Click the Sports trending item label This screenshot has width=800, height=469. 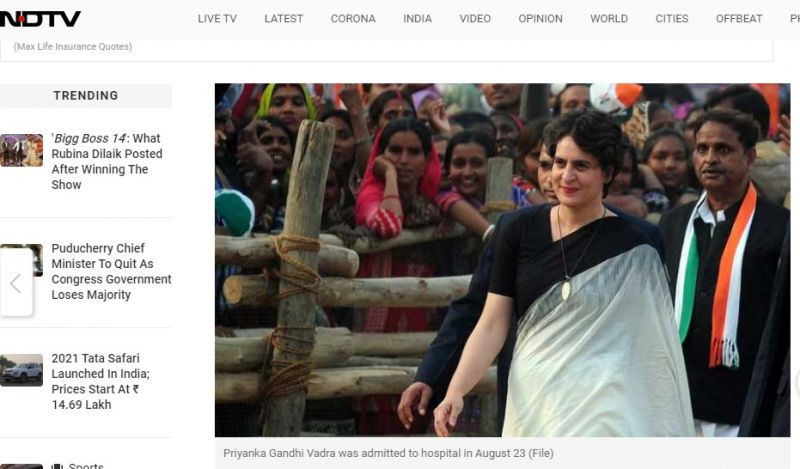click(x=86, y=465)
